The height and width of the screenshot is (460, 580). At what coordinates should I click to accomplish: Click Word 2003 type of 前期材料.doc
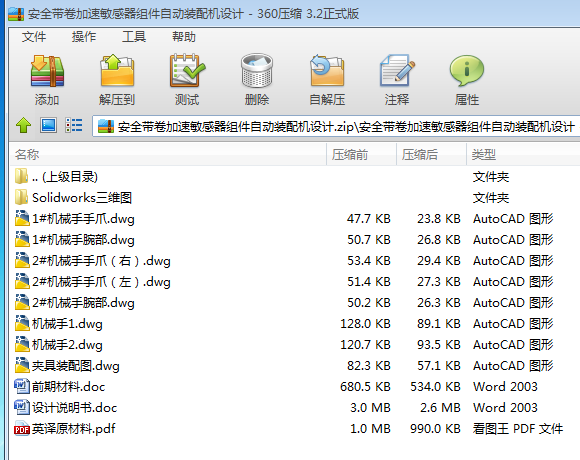[505, 386]
